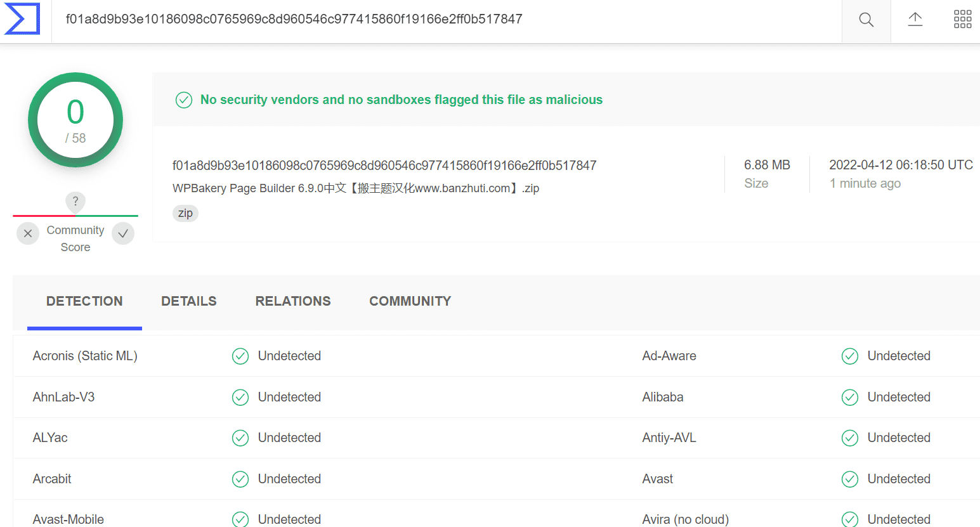Click the ALYac vendor name
Viewport: 980px width, 527px height.
click(50, 438)
